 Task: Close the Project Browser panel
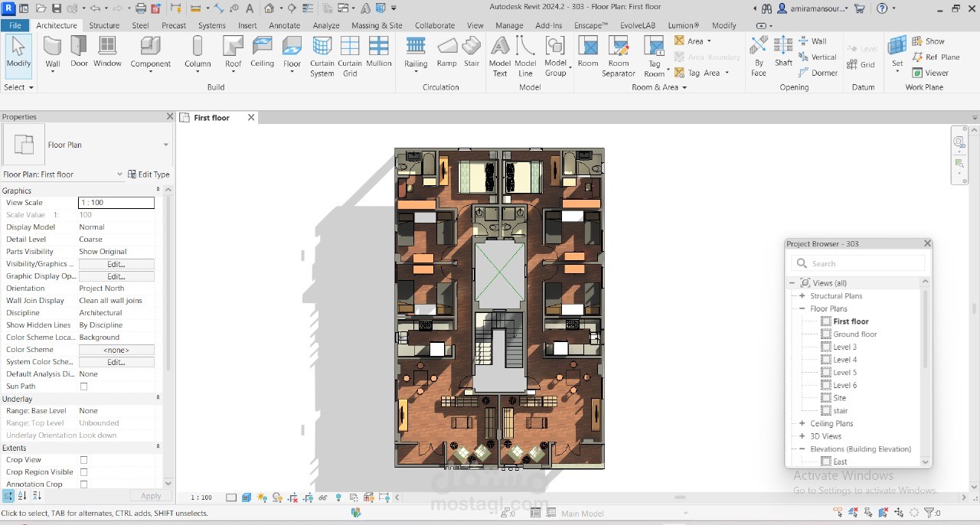(927, 243)
